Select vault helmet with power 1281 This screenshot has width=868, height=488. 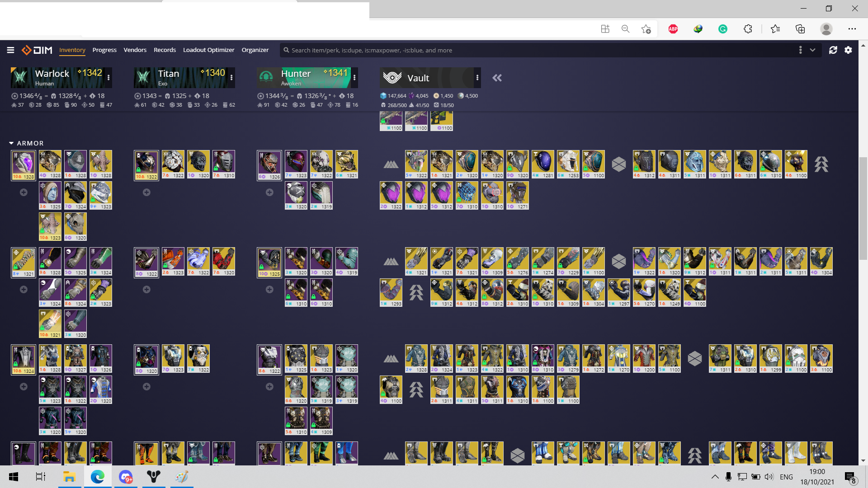click(543, 164)
